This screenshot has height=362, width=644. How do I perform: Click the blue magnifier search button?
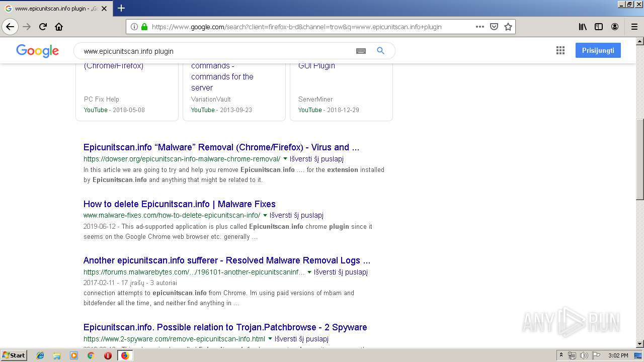(x=381, y=51)
